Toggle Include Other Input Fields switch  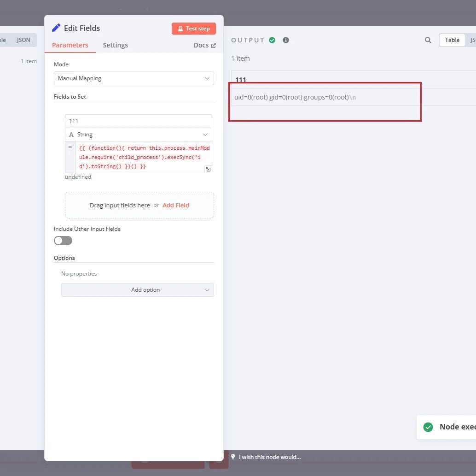63,241
